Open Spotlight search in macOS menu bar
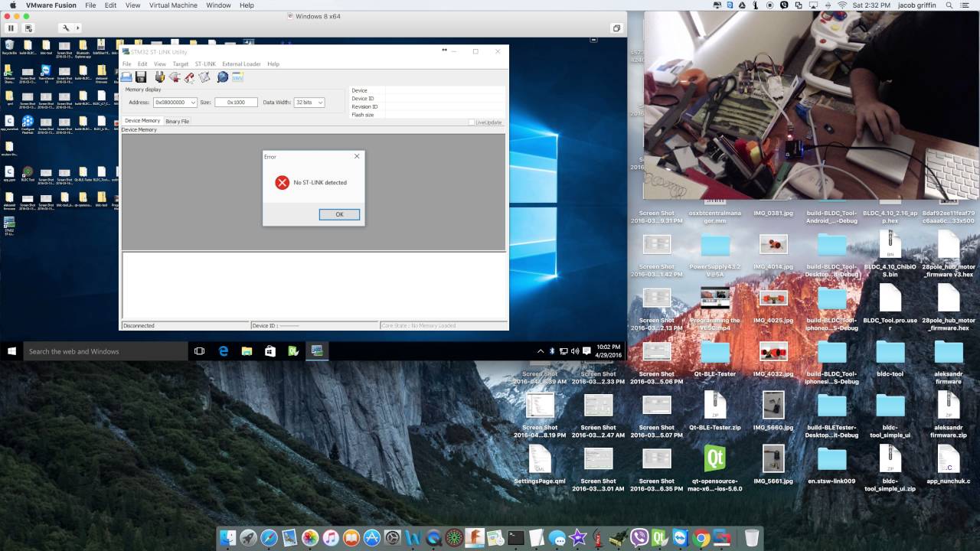Screen dimensions: 980x551 pyautogui.click(x=949, y=5)
